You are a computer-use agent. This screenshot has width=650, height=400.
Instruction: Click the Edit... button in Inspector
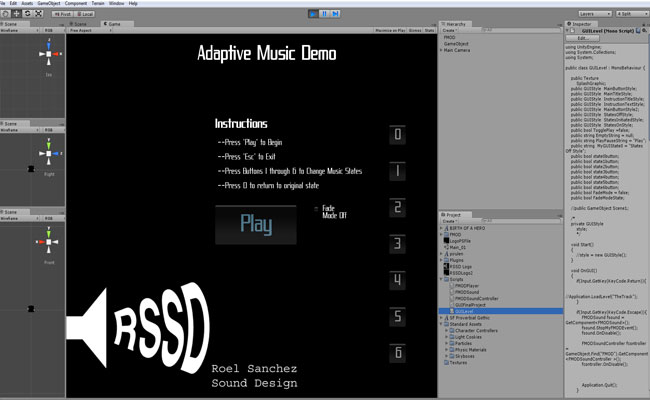tap(582, 38)
